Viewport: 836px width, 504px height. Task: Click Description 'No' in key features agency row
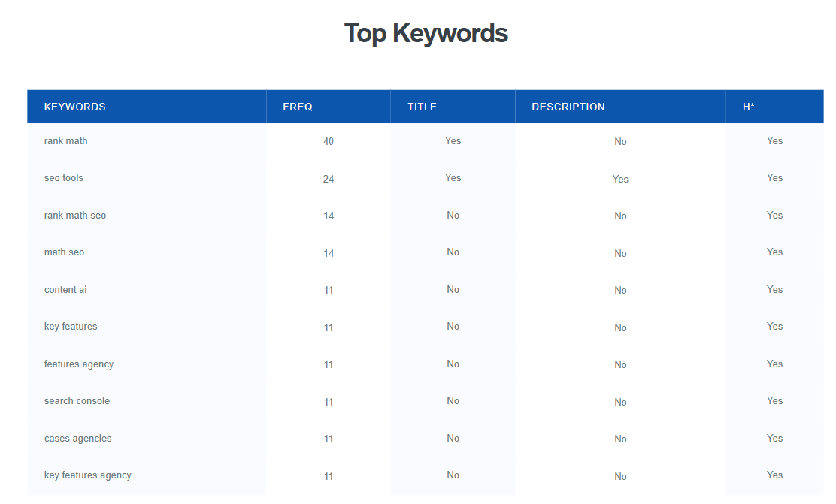click(620, 476)
